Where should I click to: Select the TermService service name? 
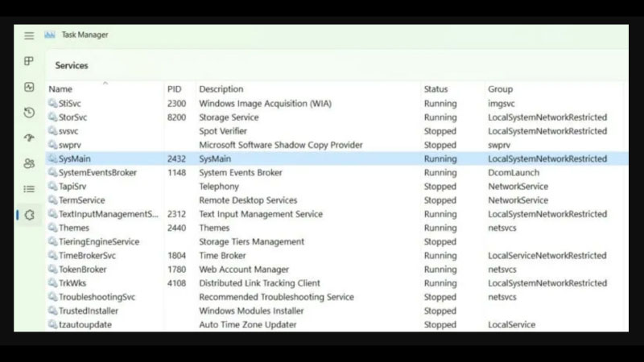coord(82,200)
